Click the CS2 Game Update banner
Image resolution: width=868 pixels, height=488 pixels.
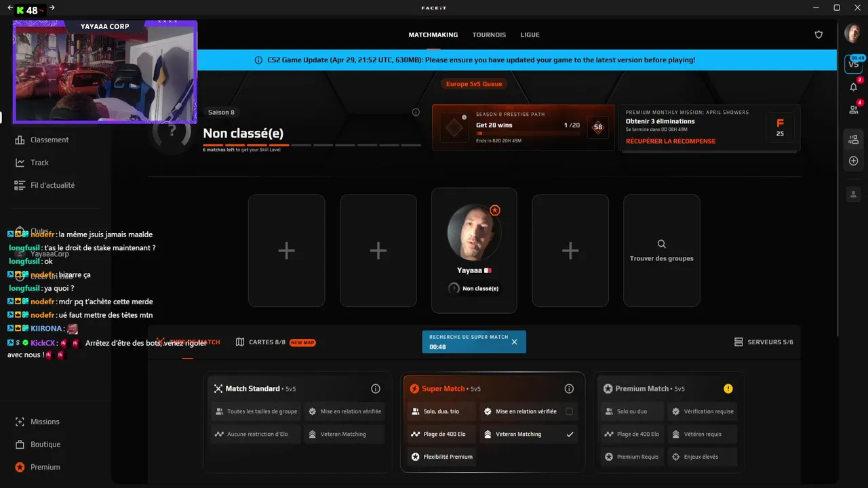pos(517,60)
